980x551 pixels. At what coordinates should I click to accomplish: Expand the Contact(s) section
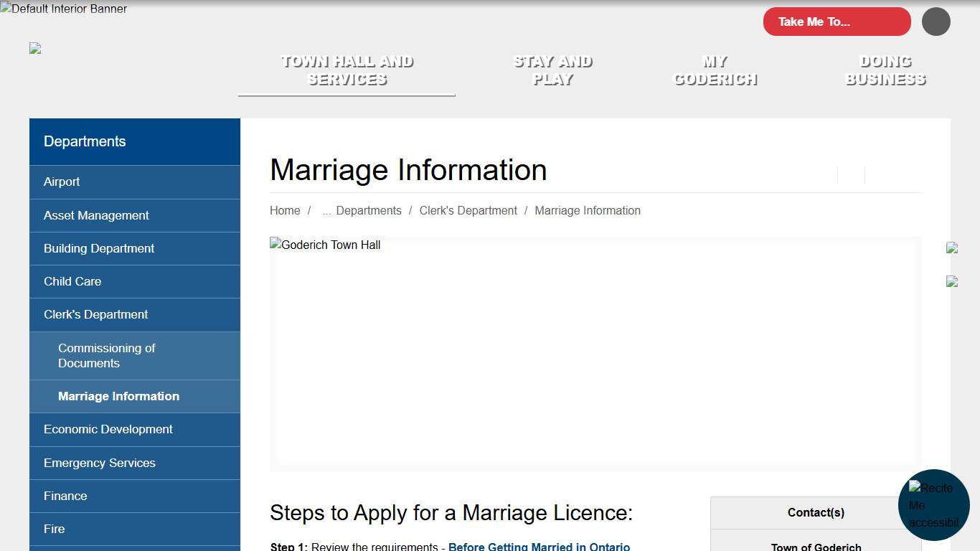click(816, 512)
